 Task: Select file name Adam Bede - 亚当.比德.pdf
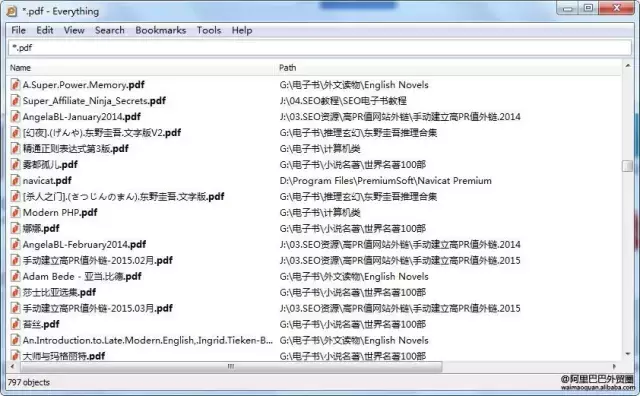[82, 276]
